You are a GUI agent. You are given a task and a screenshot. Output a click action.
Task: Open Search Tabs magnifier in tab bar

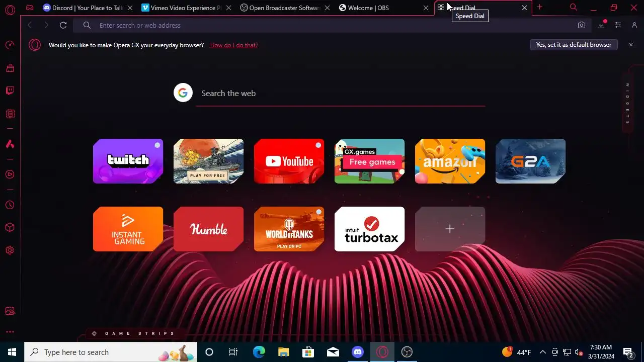click(573, 8)
